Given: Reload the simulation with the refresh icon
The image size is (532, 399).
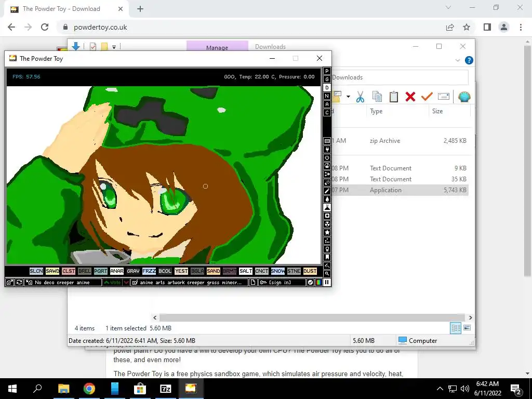Looking at the screenshot, I should click(19, 282).
